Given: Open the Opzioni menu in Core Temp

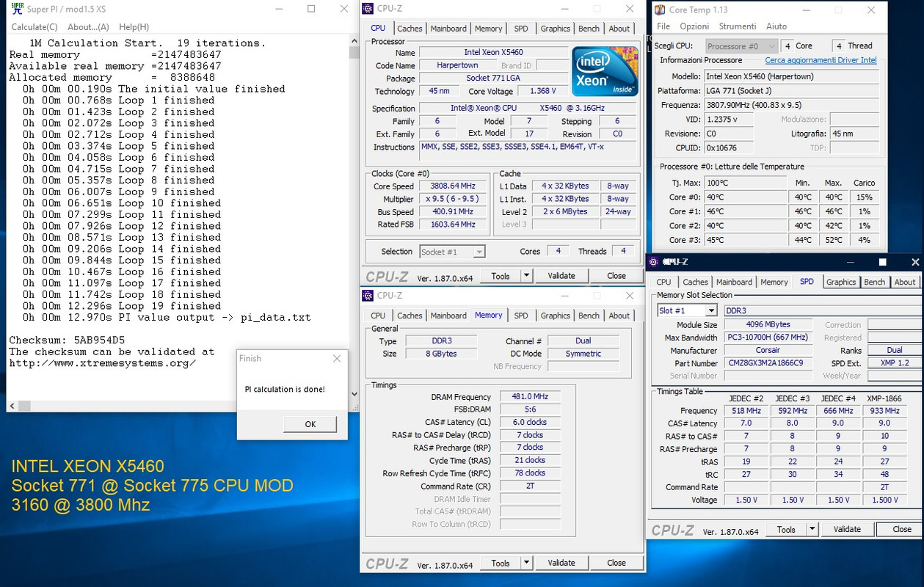Looking at the screenshot, I should tap(694, 26).
